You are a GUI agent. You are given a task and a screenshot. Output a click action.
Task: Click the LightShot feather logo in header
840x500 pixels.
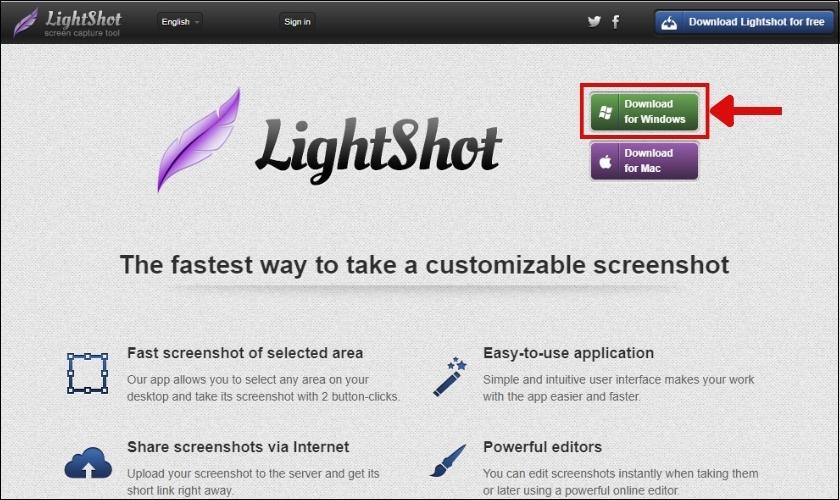(x=25, y=22)
